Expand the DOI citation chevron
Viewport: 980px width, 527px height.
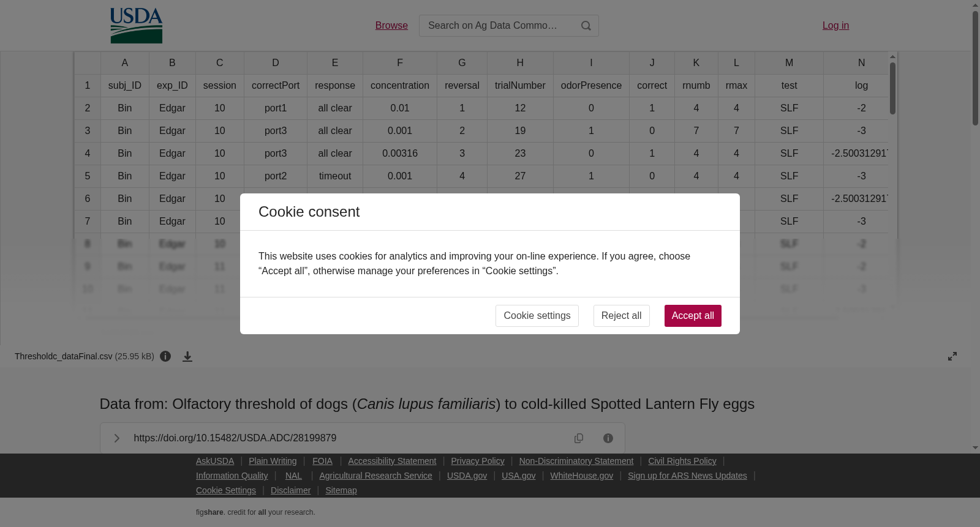coord(117,438)
